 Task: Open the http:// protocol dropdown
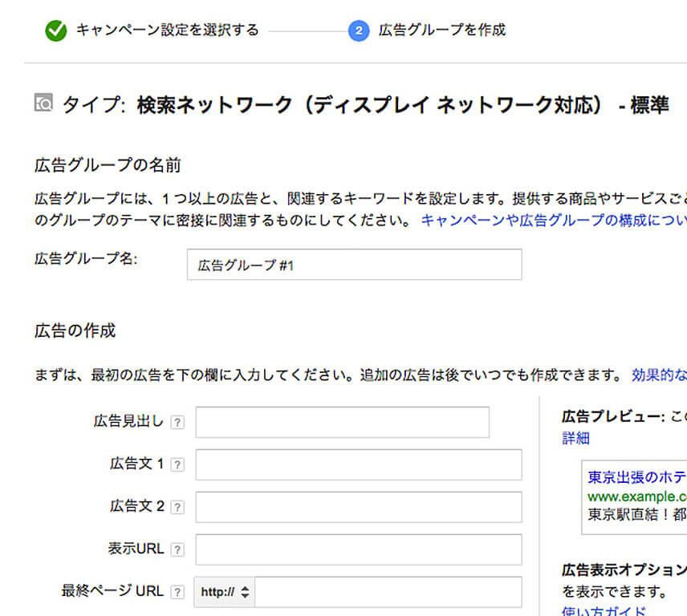point(225,592)
